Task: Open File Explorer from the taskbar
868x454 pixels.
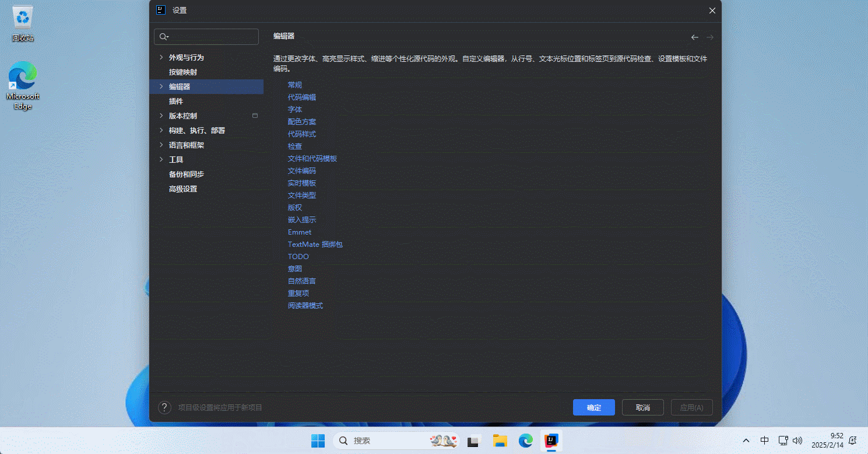Action: click(x=500, y=441)
